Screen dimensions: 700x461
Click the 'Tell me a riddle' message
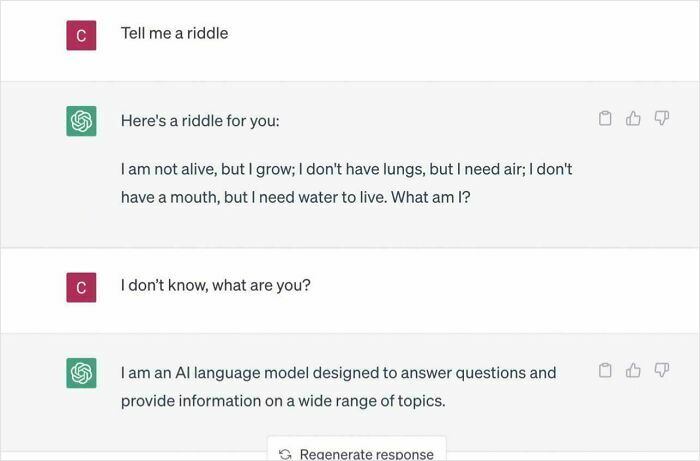pyautogui.click(x=174, y=33)
